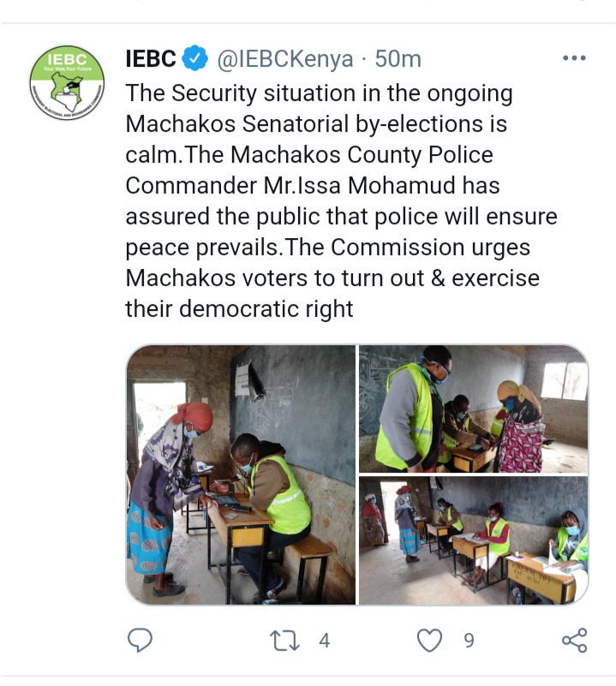View the retweet count of 4
This screenshot has width=616, height=686.
(324, 641)
